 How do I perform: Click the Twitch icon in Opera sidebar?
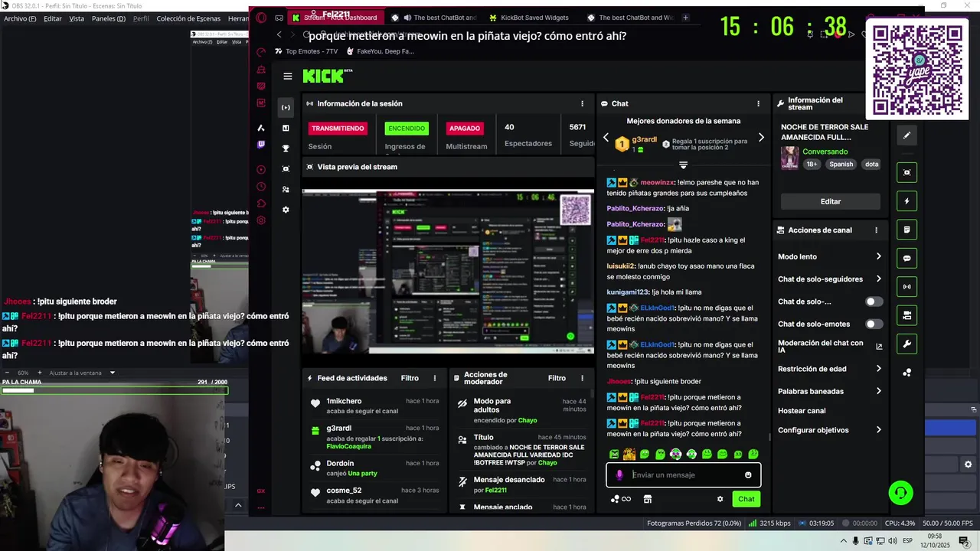coord(261,145)
